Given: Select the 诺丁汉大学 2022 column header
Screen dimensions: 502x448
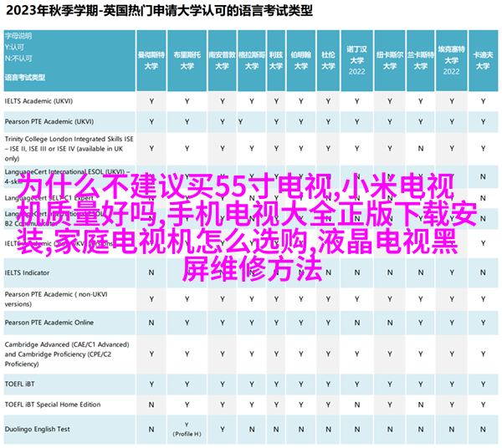Looking at the screenshot, I should [357, 60].
